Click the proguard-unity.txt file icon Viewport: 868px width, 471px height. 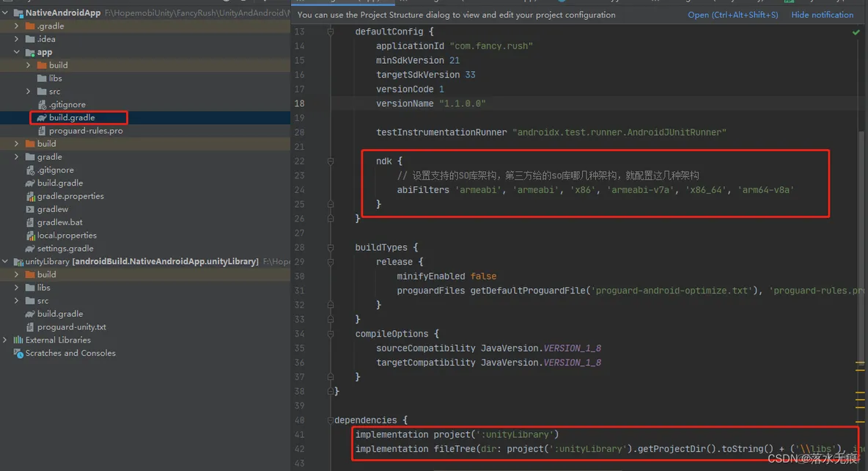click(x=31, y=327)
